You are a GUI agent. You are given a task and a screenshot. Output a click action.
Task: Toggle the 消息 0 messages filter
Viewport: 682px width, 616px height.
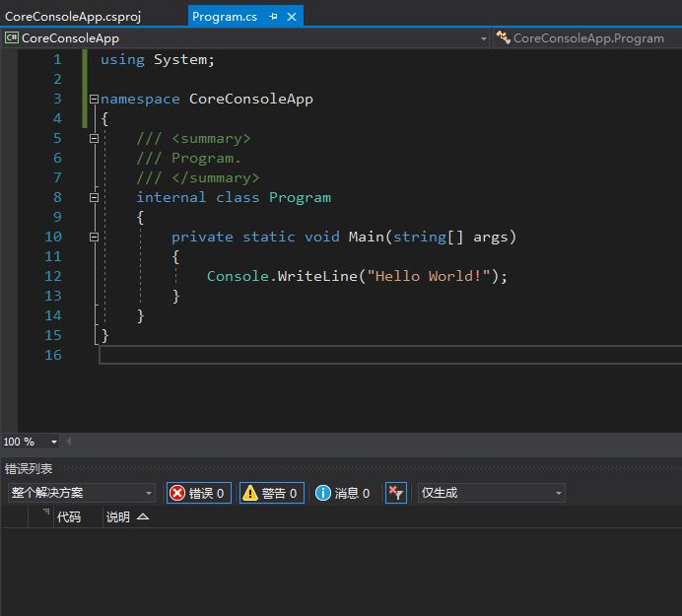(x=343, y=493)
